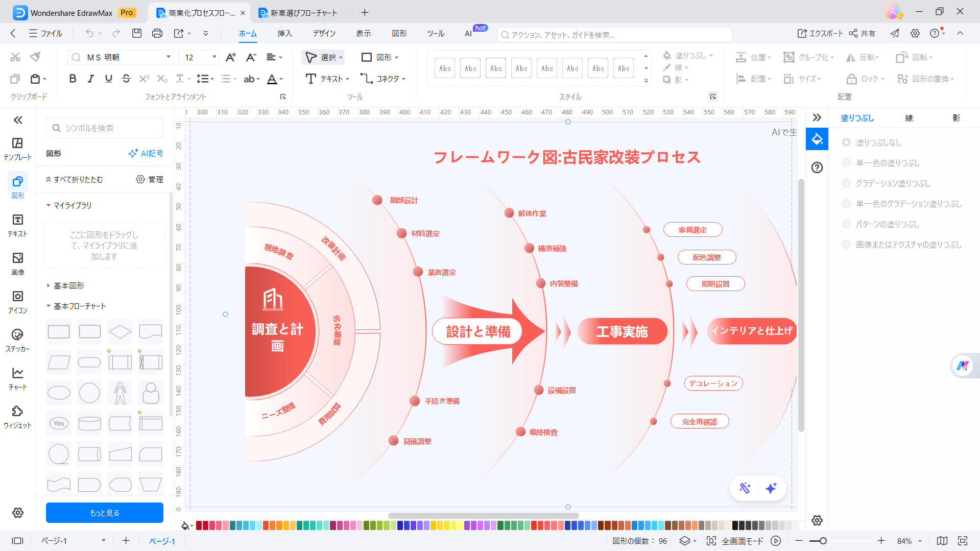Open the 図形 (Shapes) panel in sidebar
The width and height of the screenshot is (980, 551).
tap(17, 186)
